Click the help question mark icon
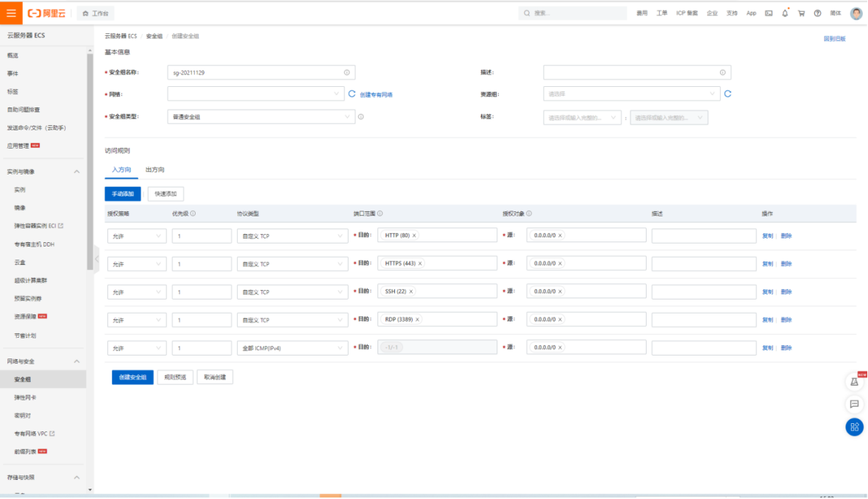Screen dimensions: 868x499 point(817,13)
